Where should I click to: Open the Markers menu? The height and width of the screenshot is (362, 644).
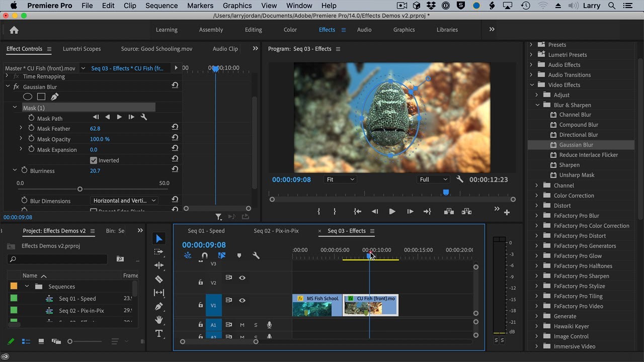click(x=200, y=6)
